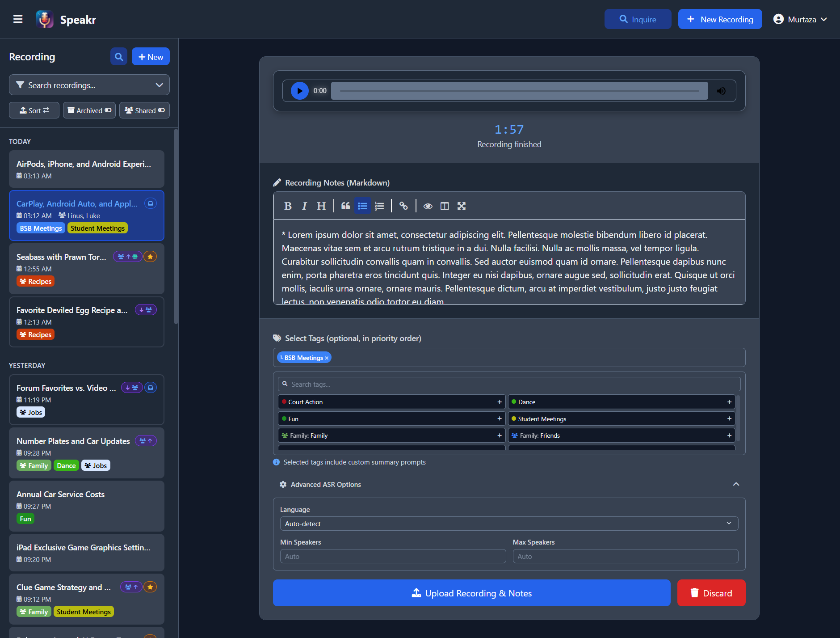Apply italic formatting in notes editor
Image resolution: width=840 pixels, height=638 pixels.
(304, 206)
